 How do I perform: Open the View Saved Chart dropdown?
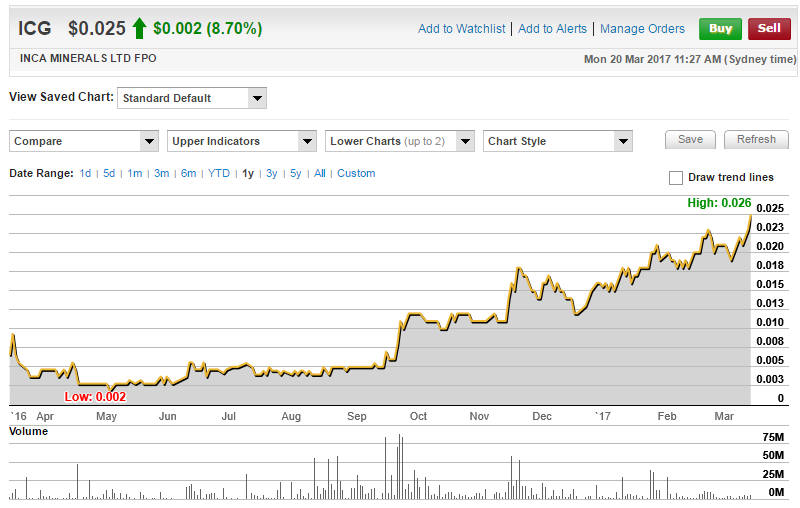coord(191,98)
